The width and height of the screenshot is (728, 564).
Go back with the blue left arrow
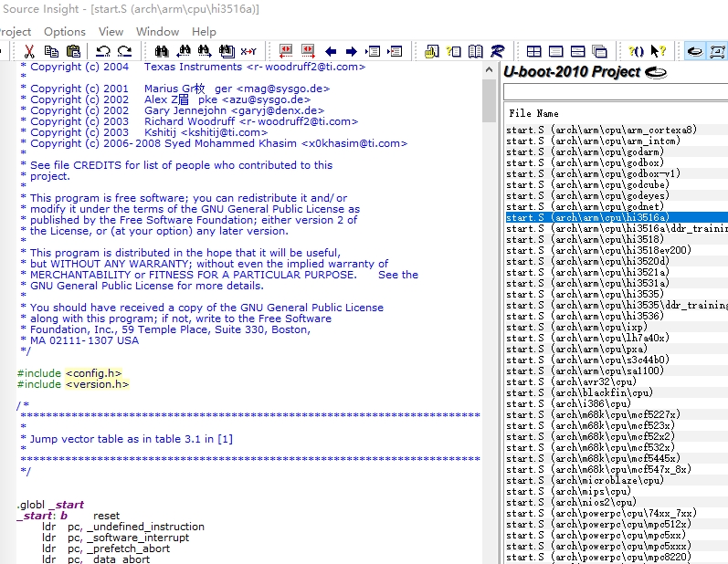tap(331, 52)
